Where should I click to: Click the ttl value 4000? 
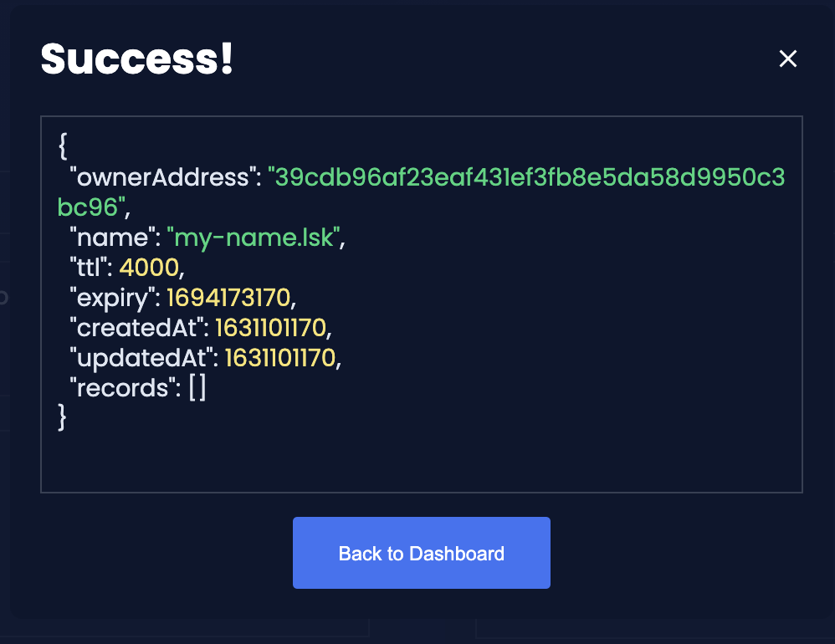click(149, 267)
